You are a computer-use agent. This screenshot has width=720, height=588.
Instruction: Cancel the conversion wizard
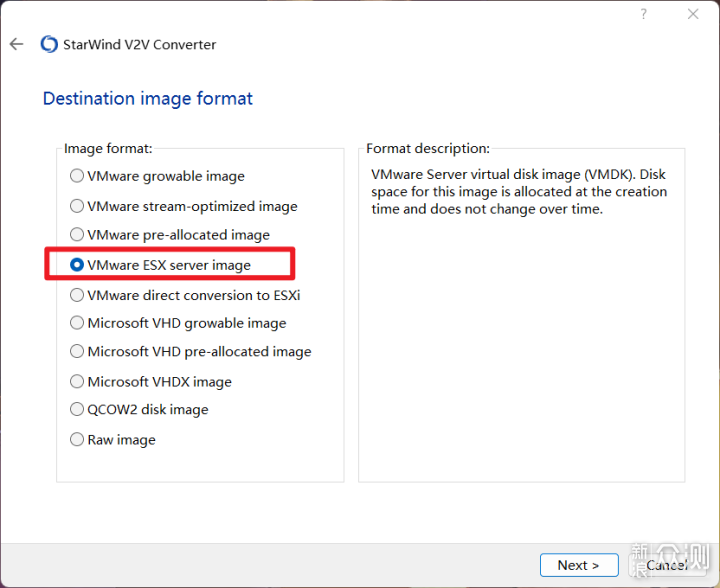[667, 565]
